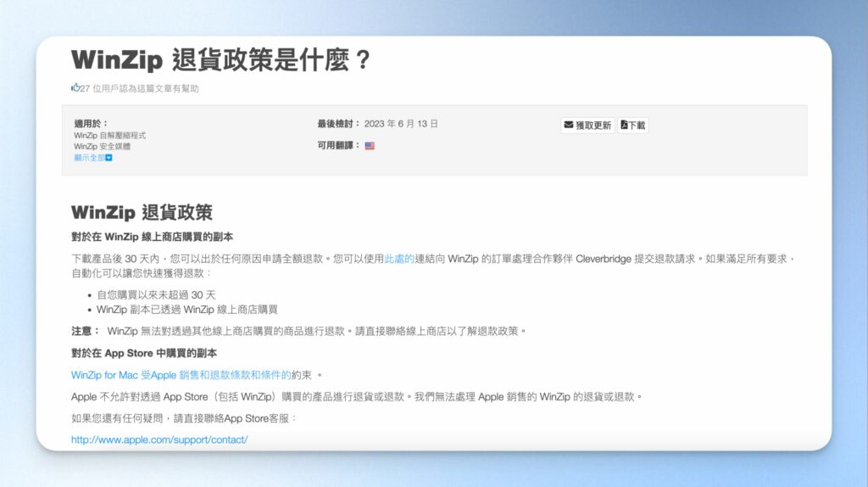Image resolution: width=868 pixels, height=487 pixels.
Task: Open the 此處的 refund request link
Action: [399, 259]
